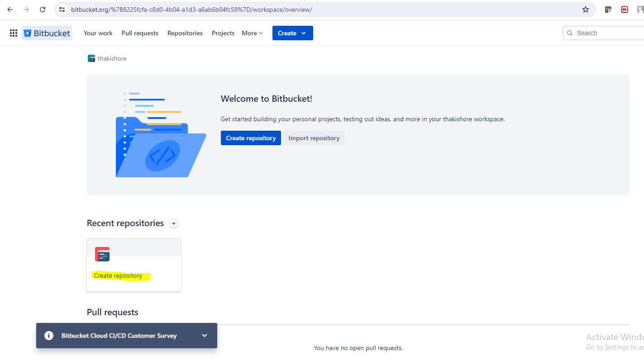Viewport: 644px width, 360px height.
Task: Click the Search input field
Action: (x=606, y=33)
